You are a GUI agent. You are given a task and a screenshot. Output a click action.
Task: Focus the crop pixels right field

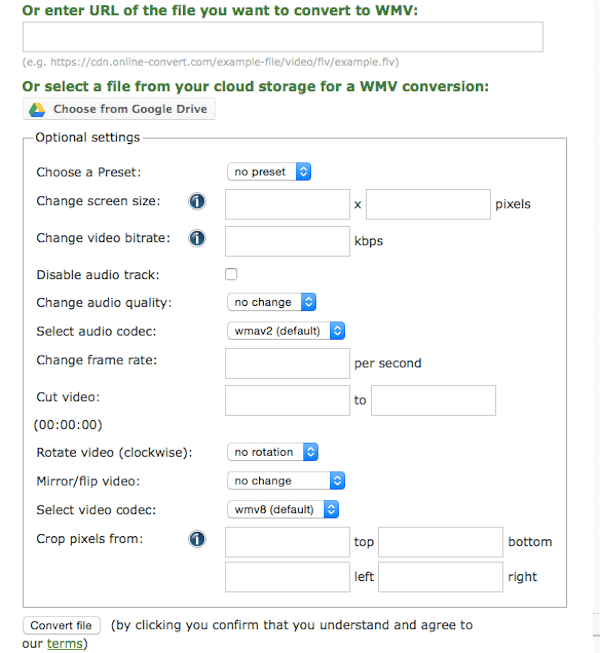[x=440, y=577]
